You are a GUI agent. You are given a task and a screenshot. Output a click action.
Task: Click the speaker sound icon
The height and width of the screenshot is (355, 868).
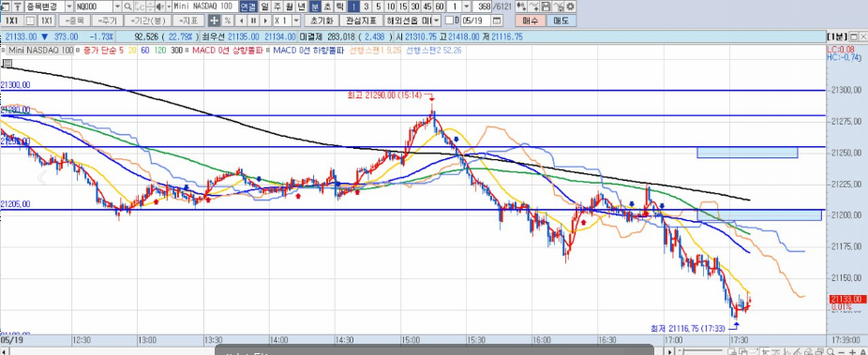click(159, 7)
